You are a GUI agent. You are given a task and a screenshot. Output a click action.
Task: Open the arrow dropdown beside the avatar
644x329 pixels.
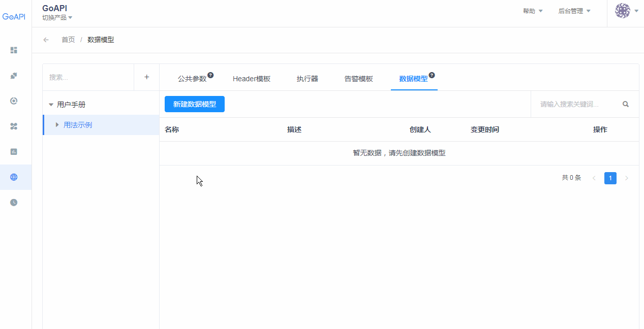(x=636, y=11)
